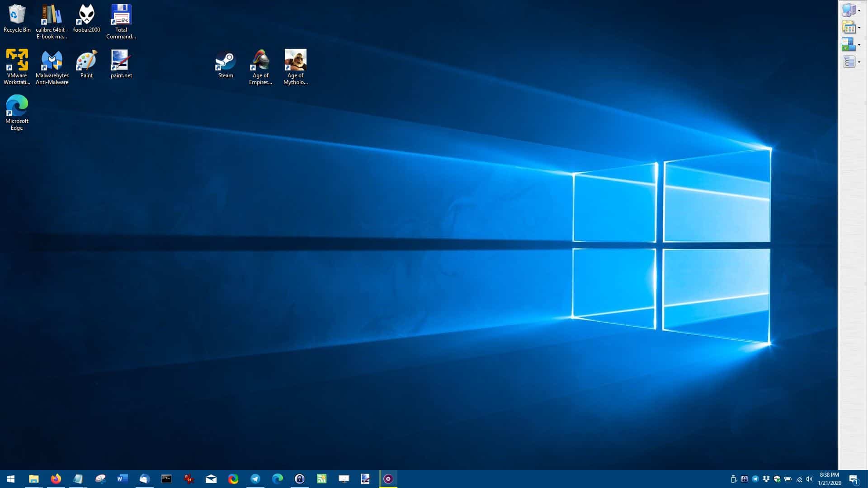
Task: Launch Malwarebytes Anti-Malware
Action: click(52, 59)
